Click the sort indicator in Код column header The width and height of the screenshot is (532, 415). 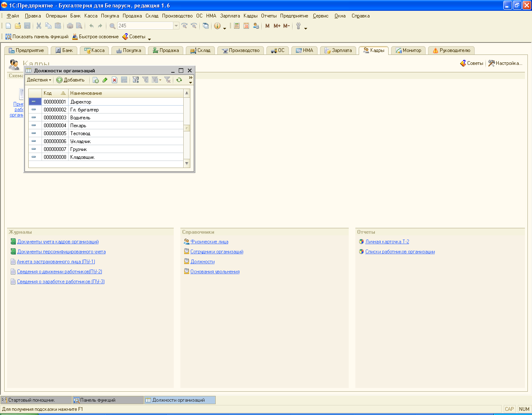63,93
